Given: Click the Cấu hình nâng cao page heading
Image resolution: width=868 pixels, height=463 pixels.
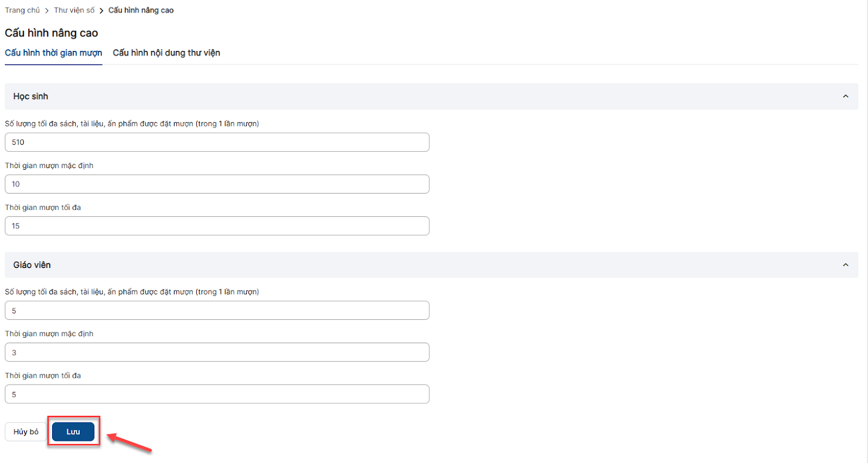Looking at the screenshot, I should click(52, 33).
